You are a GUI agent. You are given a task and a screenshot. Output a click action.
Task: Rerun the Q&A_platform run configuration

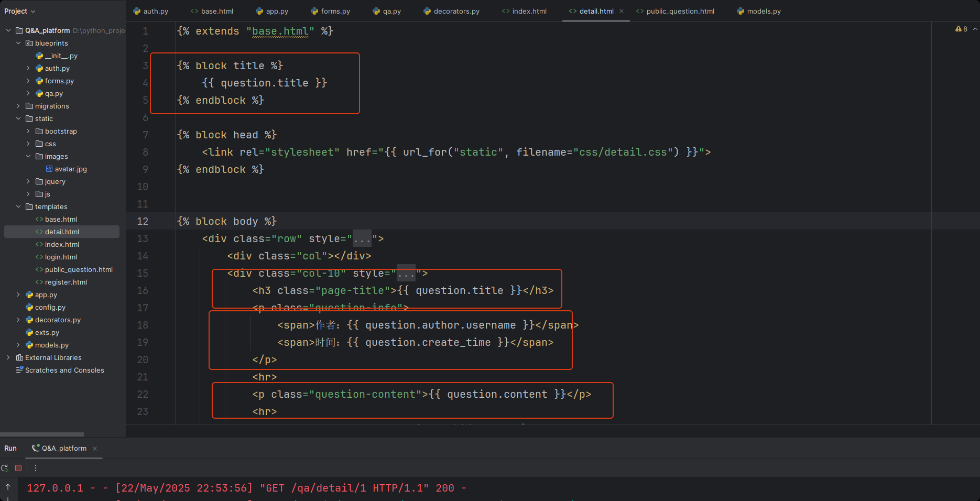(x=5, y=468)
